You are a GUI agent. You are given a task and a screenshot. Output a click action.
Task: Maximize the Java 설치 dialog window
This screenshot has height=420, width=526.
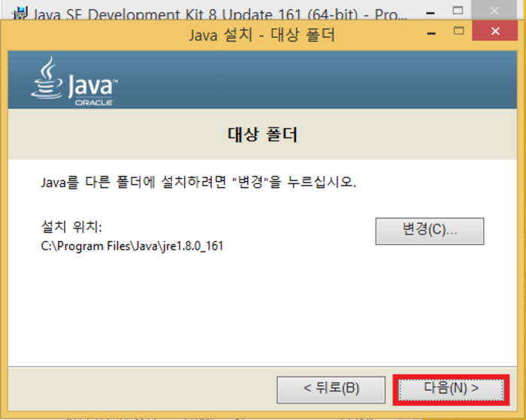pyautogui.click(x=458, y=32)
